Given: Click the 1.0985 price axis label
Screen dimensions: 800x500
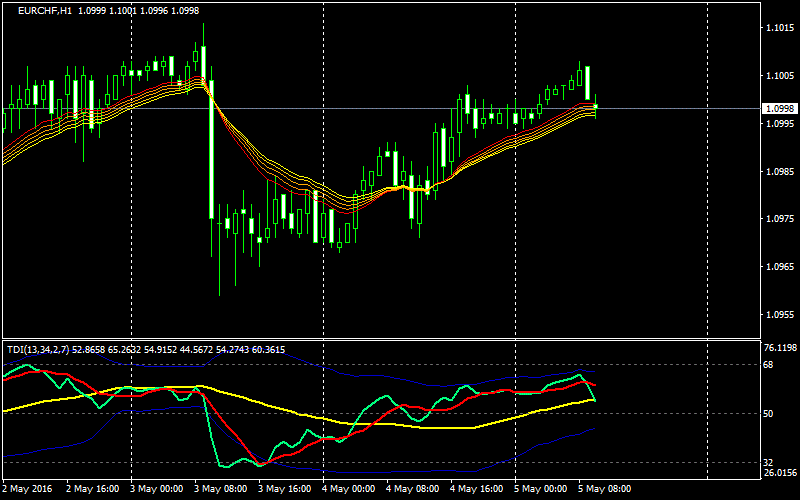Looking at the screenshot, I should click(x=780, y=171).
